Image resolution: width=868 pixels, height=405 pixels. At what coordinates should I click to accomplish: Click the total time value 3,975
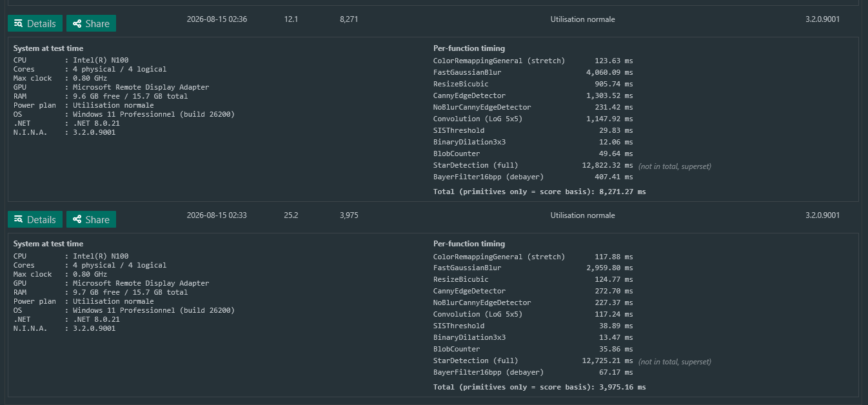[349, 215]
